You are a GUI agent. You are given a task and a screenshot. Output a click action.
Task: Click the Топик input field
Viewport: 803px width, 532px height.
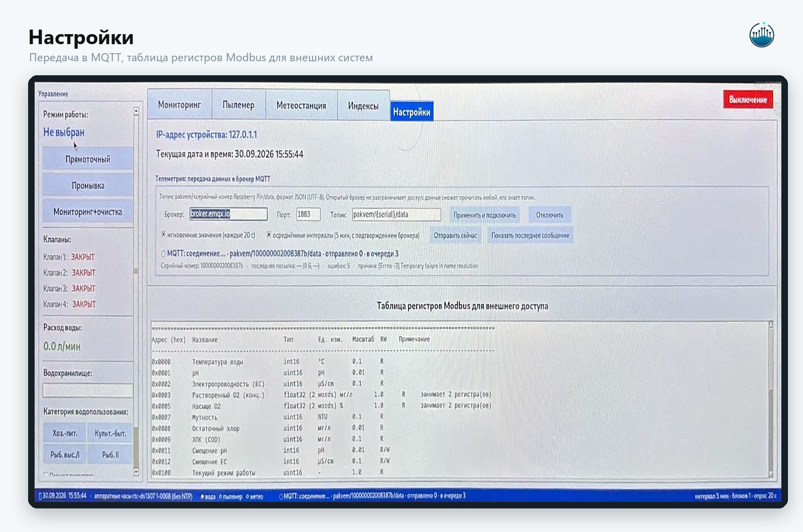[x=396, y=215]
